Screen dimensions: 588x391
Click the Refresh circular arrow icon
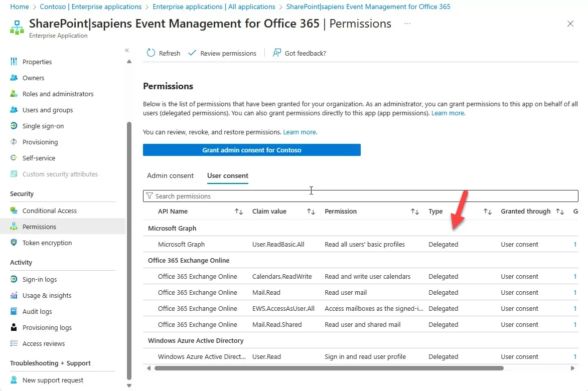click(151, 53)
